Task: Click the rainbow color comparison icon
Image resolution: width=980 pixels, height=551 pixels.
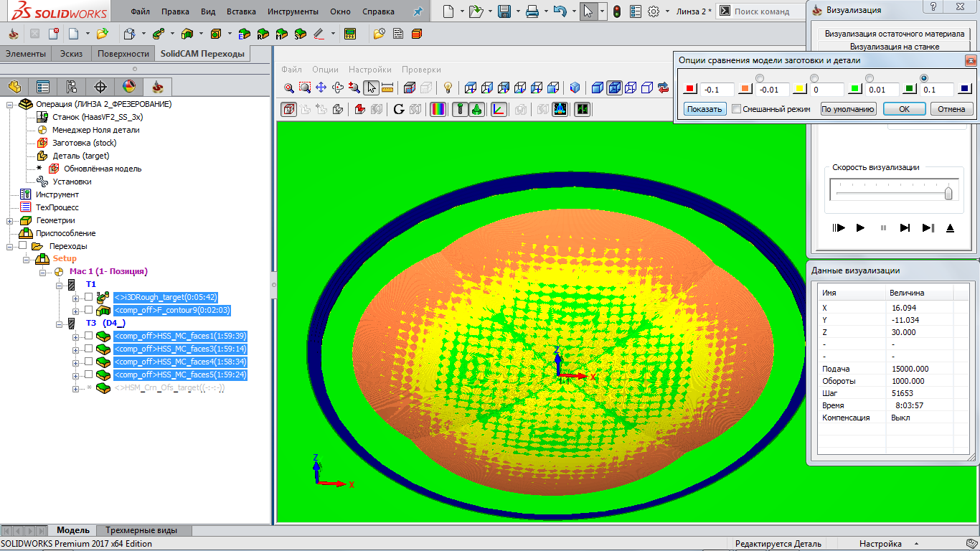Action: coord(437,109)
